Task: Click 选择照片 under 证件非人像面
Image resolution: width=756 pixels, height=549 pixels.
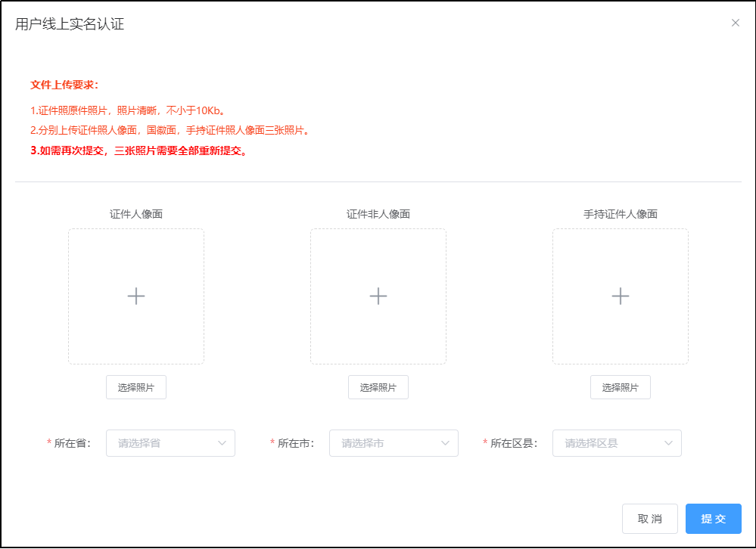Action: (378, 386)
